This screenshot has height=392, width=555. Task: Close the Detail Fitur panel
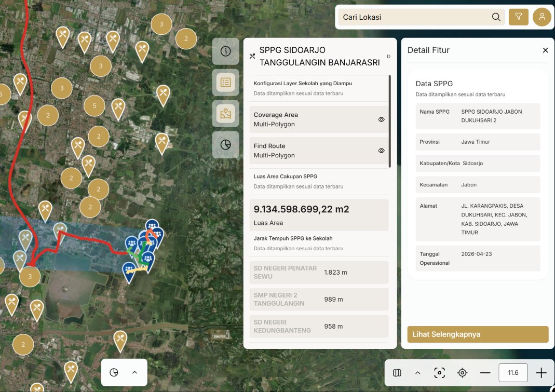coord(545,50)
